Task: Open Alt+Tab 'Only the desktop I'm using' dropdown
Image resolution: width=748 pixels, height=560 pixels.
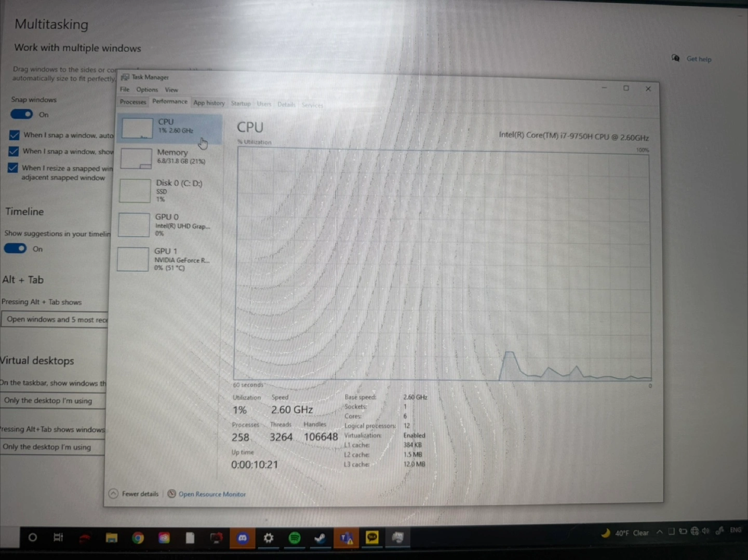Action: tap(52, 447)
